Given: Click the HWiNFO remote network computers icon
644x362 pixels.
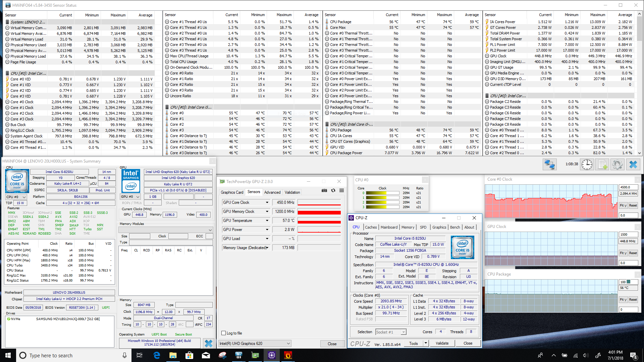Looking at the screenshot, I should tap(549, 165).
